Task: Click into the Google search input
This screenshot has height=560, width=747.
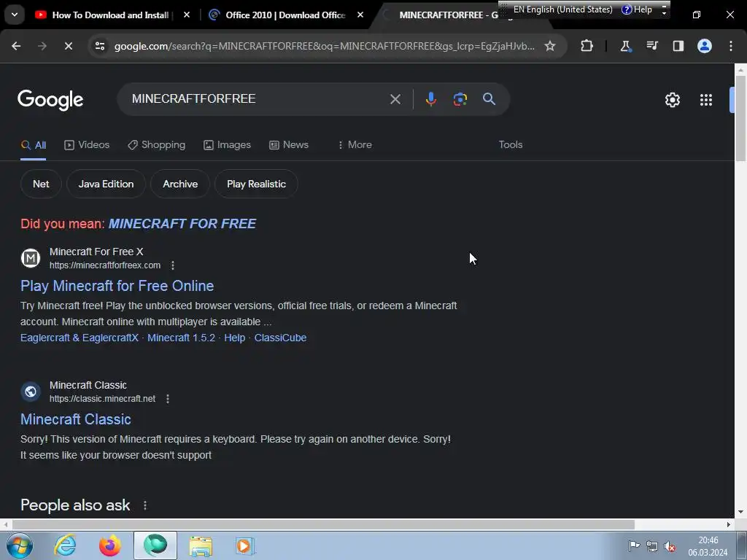Action: tap(258, 99)
